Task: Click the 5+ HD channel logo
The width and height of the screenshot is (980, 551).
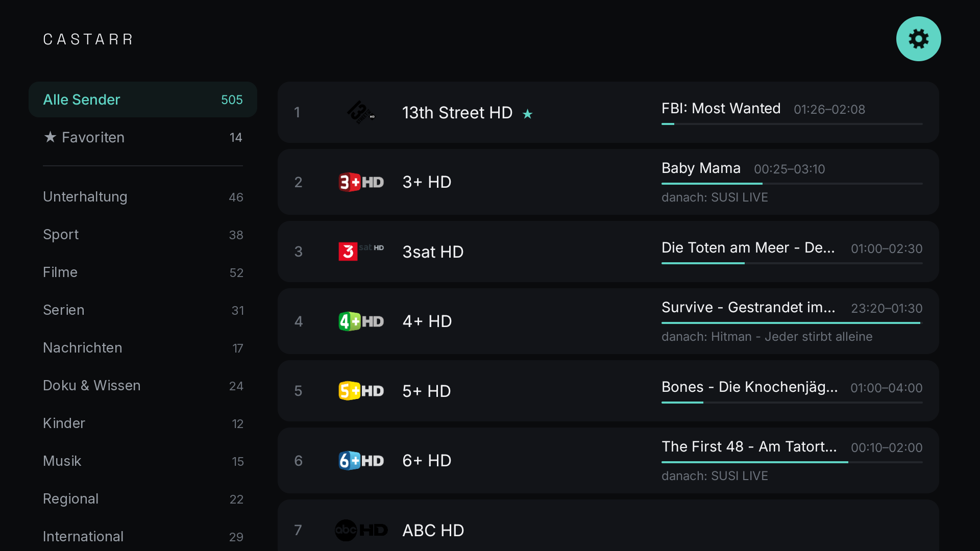Action: (x=361, y=391)
